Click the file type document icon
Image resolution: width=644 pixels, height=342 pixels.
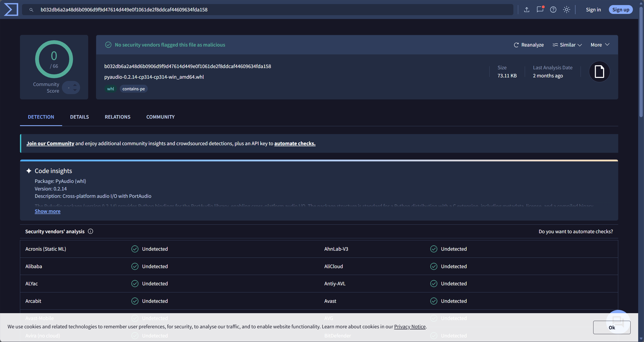[x=599, y=72]
